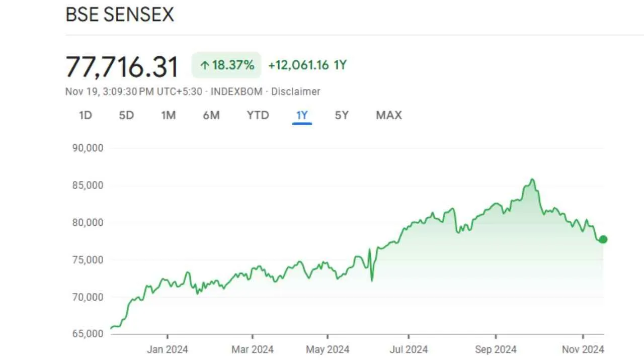Select the latest data point on chart
This screenshot has height=362, width=644.
(602, 239)
